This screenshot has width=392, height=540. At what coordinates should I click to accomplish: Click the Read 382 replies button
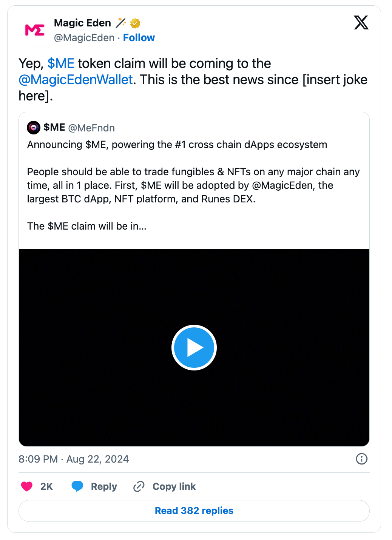click(x=194, y=511)
